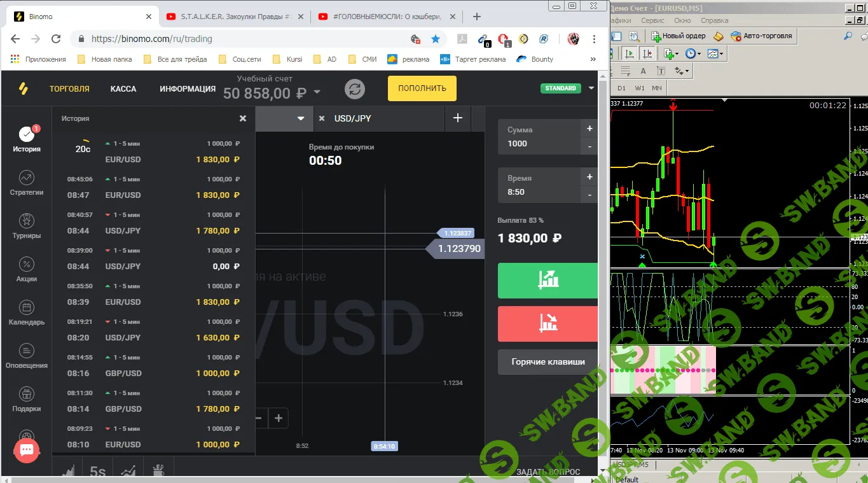Increase Сумма with the plus stepper
This screenshot has width=868, height=483.
pos(589,129)
